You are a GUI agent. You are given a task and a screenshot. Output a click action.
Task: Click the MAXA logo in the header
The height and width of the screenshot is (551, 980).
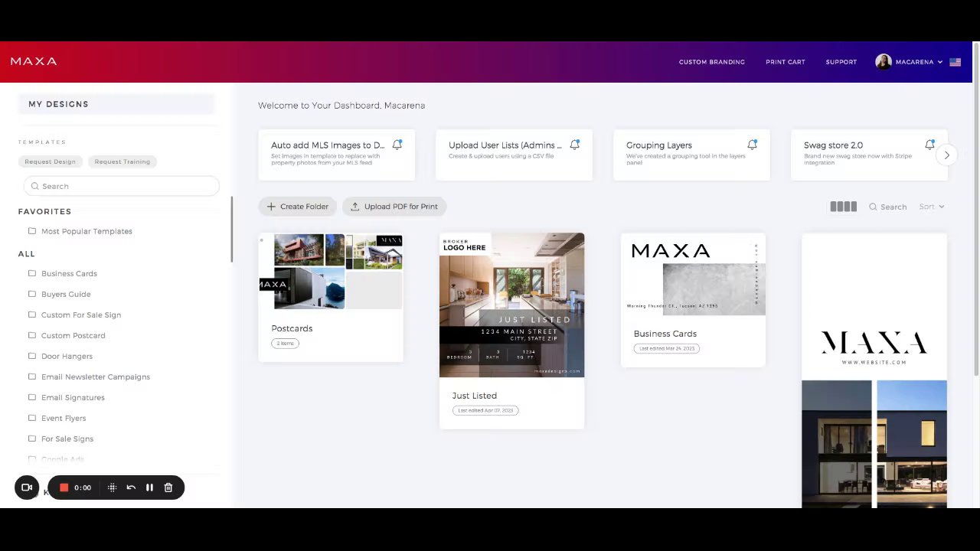[34, 61]
